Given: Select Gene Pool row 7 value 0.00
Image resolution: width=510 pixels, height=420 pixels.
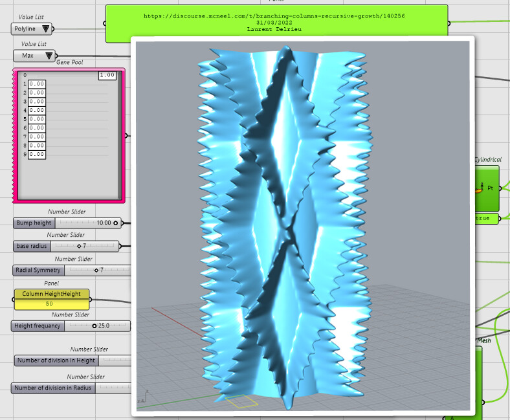Looking at the screenshot, I should click(x=37, y=137).
